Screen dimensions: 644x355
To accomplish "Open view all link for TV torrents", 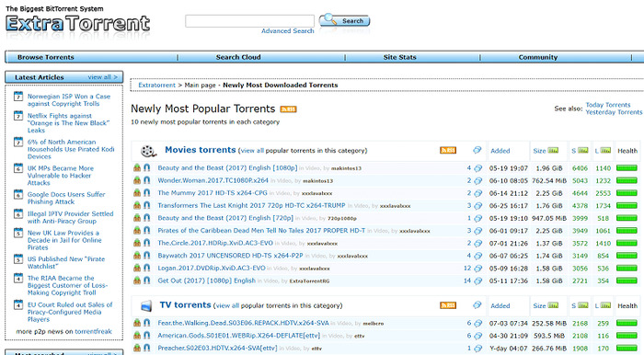I will click(227, 305).
